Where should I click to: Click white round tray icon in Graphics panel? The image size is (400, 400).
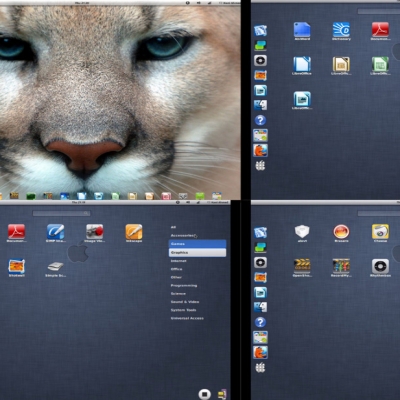(x=204, y=394)
